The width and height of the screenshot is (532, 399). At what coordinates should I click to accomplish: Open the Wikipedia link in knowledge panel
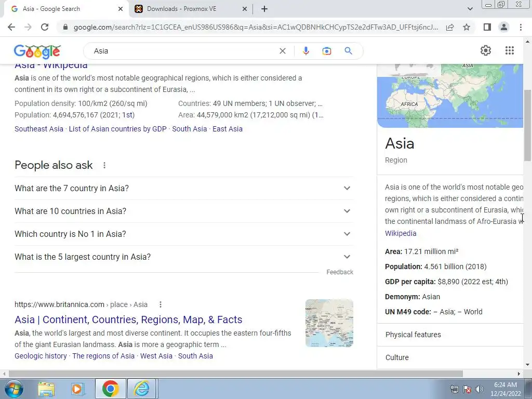(401, 233)
